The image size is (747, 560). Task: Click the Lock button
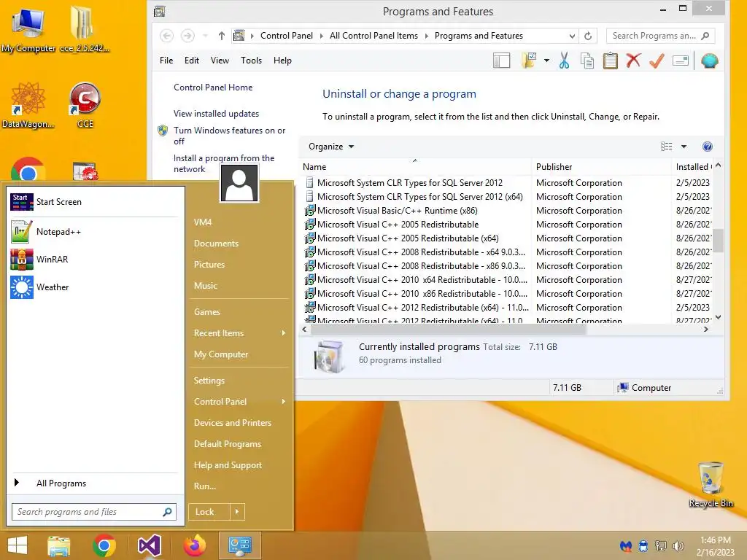coord(209,512)
